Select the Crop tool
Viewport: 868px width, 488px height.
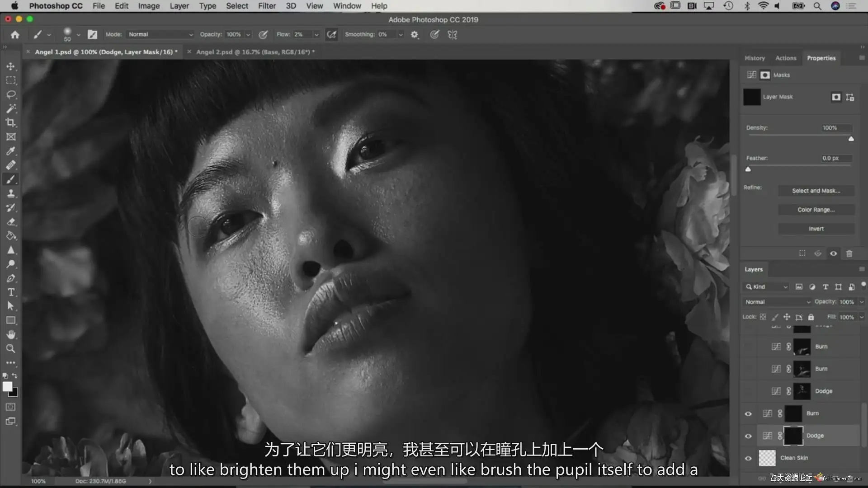pos(11,122)
